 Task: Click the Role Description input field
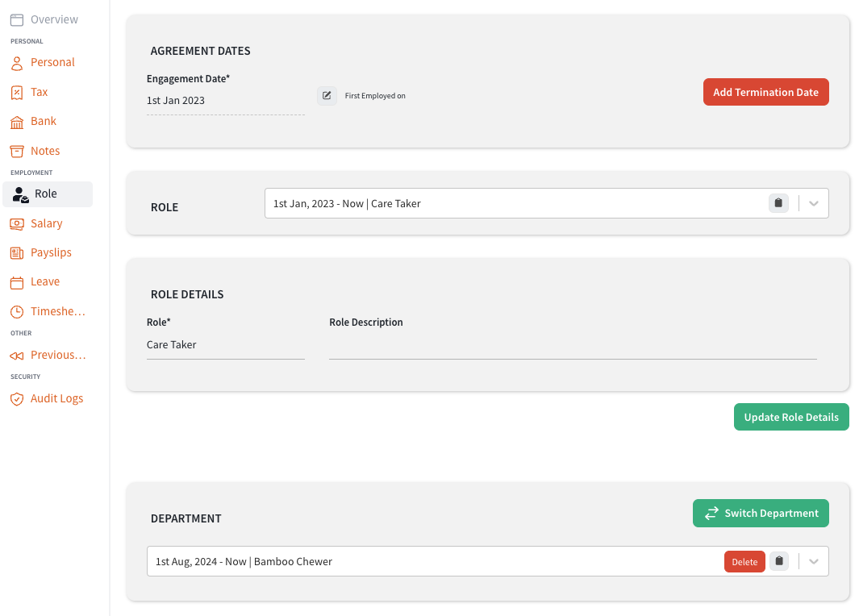573,345
